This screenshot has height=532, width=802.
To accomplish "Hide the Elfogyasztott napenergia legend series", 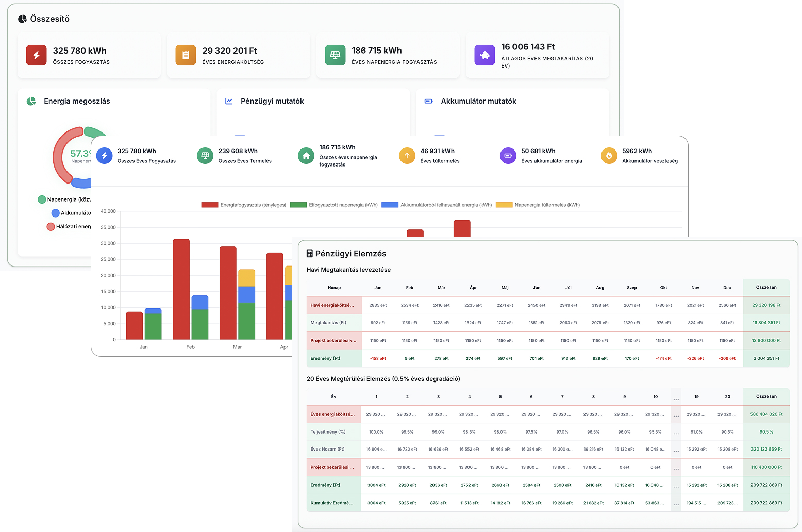I will (x=334, y=205).
